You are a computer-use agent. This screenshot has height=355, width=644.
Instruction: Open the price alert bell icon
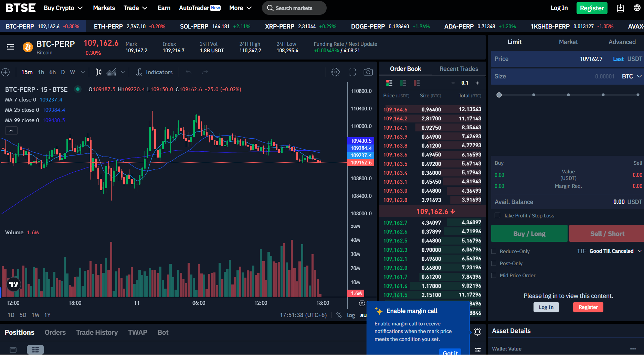point(477,332)
